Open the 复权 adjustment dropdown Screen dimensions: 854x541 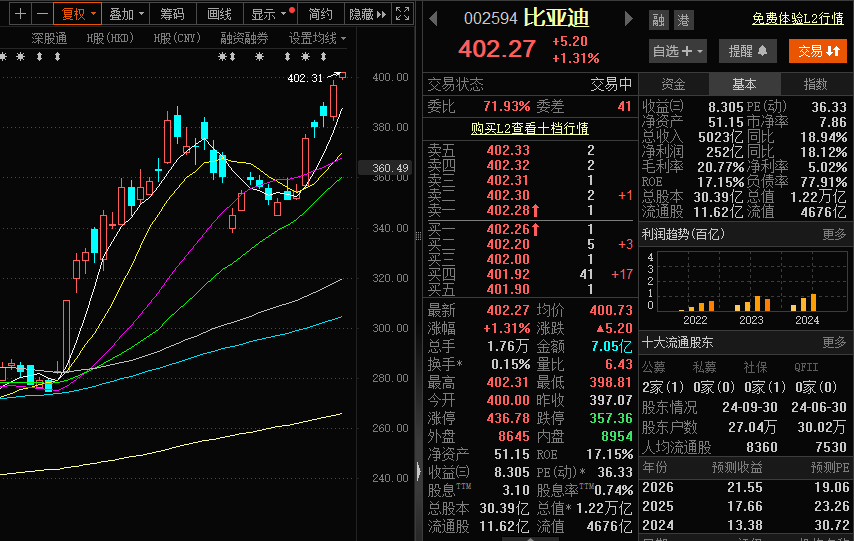(77, 14)
